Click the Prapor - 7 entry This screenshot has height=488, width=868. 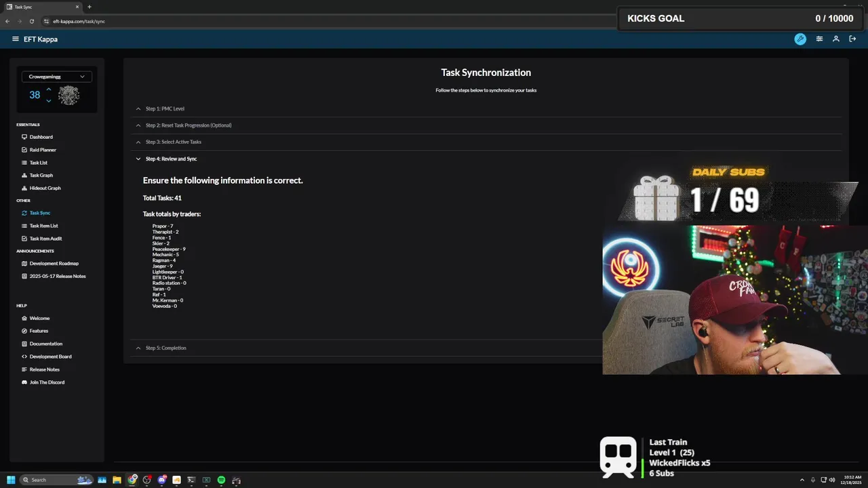click(x=163, y=226)
